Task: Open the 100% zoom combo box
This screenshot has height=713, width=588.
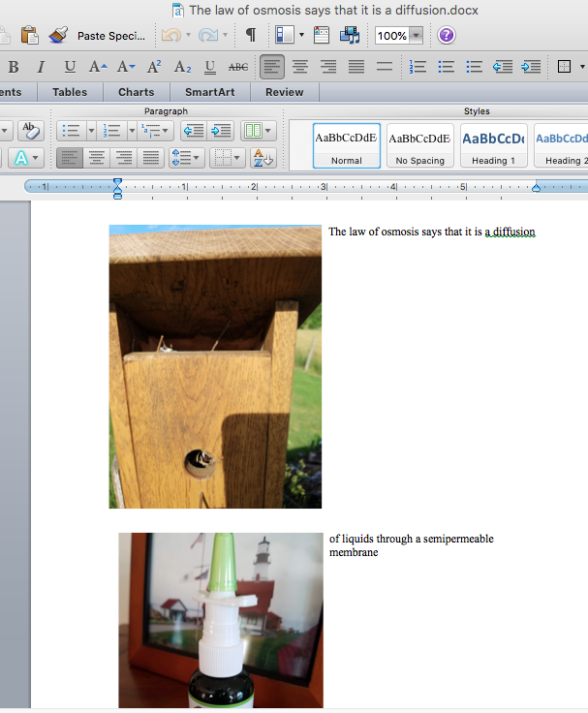Action: [x=399, y=36]
